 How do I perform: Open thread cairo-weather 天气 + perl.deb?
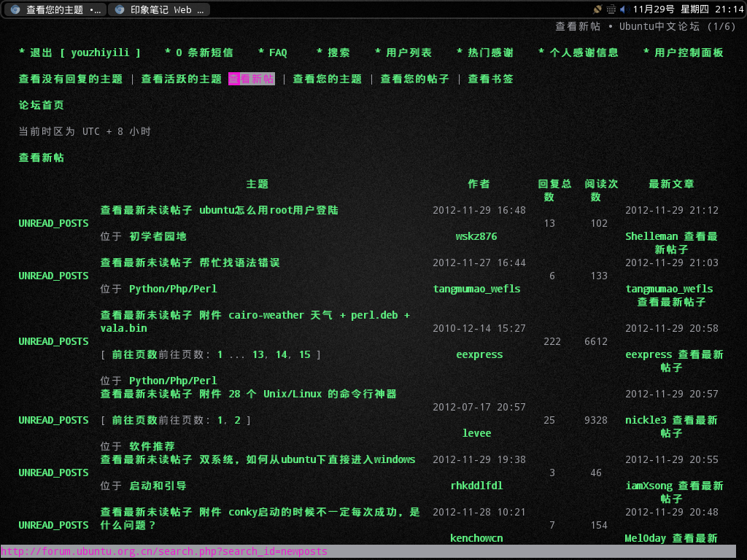click(x=320, y=315)
